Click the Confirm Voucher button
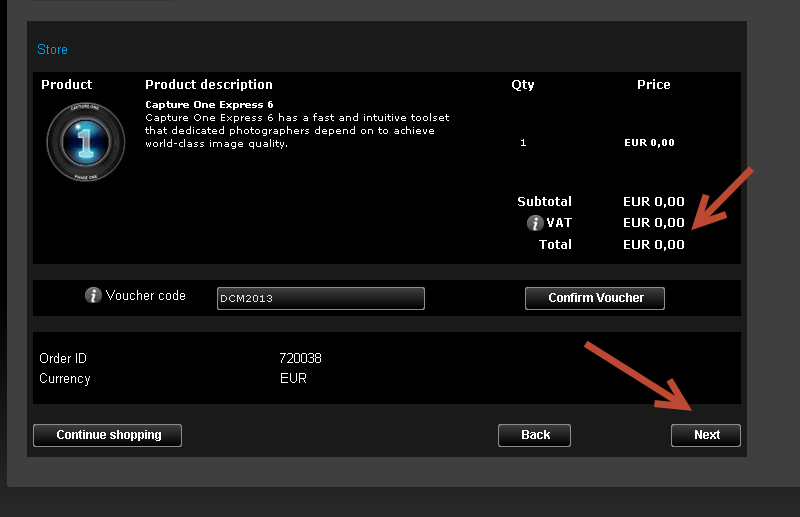The height and width of the screenshot is (517, 800). tap(595, 298)
